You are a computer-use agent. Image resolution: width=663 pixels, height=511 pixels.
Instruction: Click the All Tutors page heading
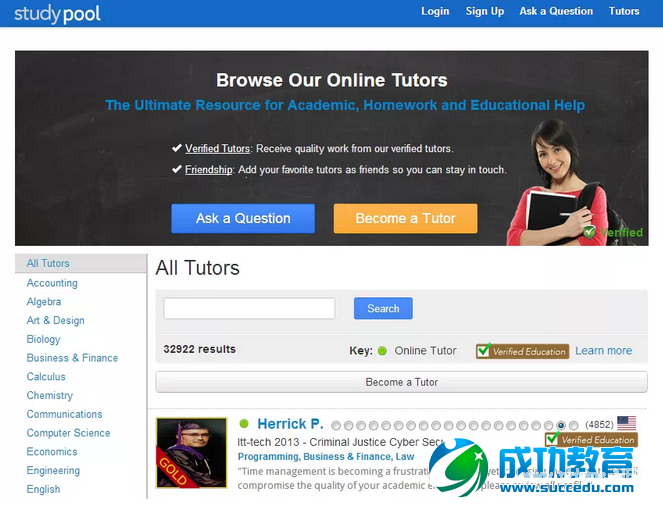tap(197, 268)
